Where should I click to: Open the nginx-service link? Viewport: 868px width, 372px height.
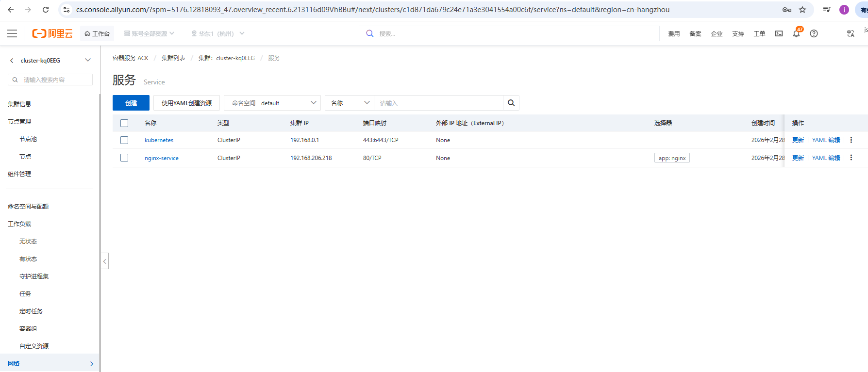[162, 158]
